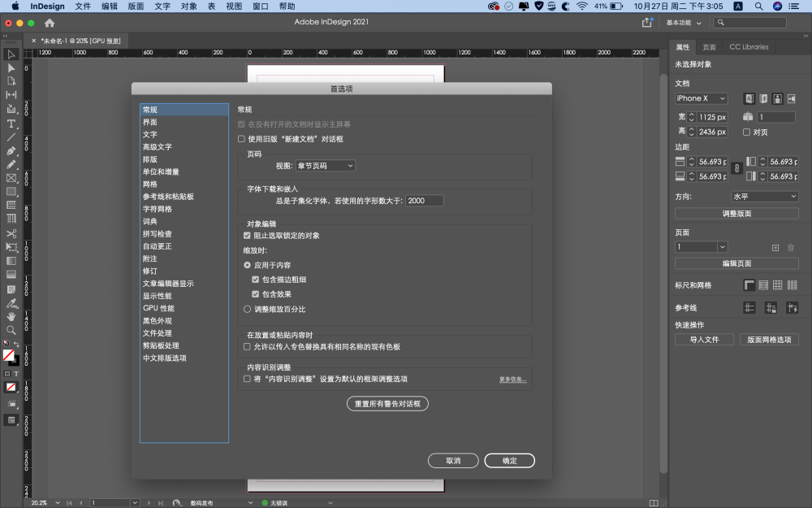The height and width of the screenshot is (508, 812).
Task: Select the Zoom magnifier tool
Action: coord(11,330)
